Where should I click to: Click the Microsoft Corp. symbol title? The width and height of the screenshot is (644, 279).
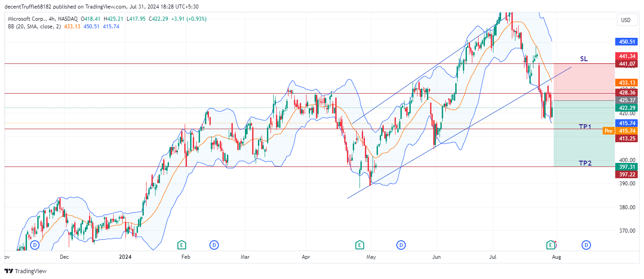(27, 19)
